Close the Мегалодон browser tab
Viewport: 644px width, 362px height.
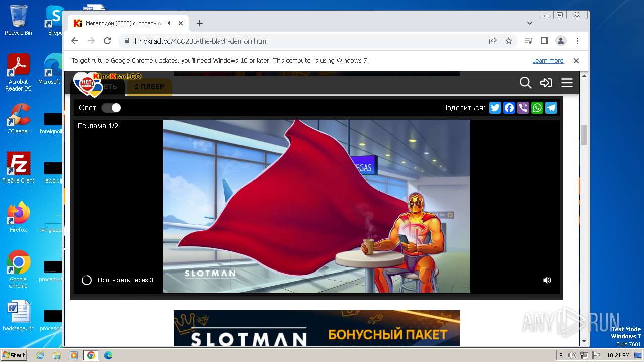181,23
